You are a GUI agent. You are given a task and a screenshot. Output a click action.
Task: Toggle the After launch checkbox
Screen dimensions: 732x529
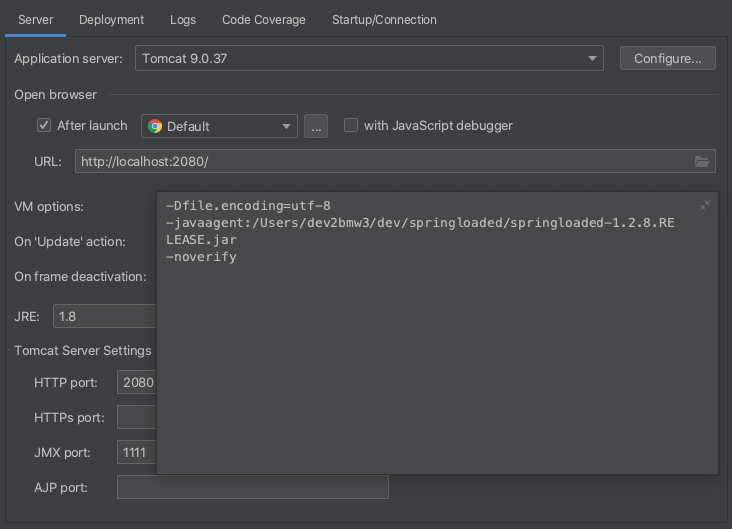44,126
